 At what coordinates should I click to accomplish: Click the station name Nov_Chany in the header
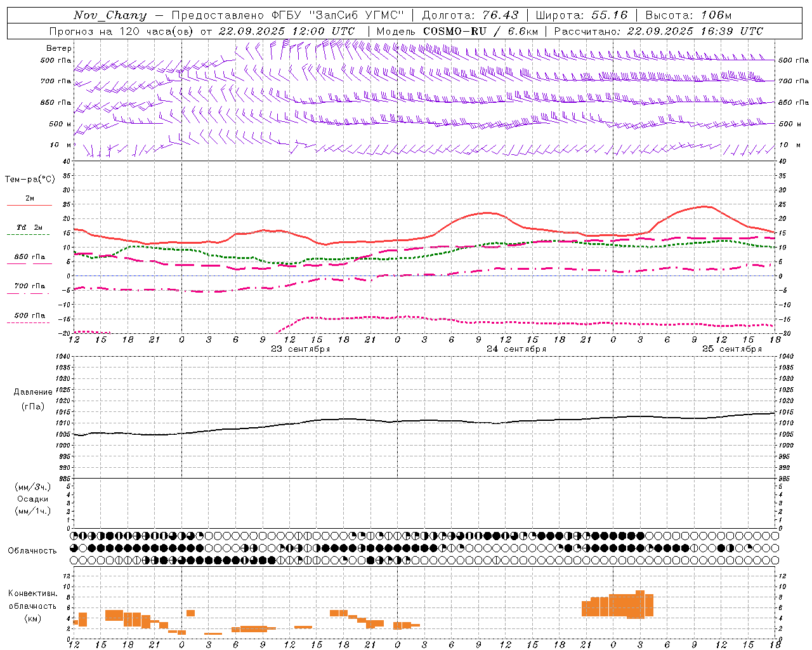[x=110, y=15]
